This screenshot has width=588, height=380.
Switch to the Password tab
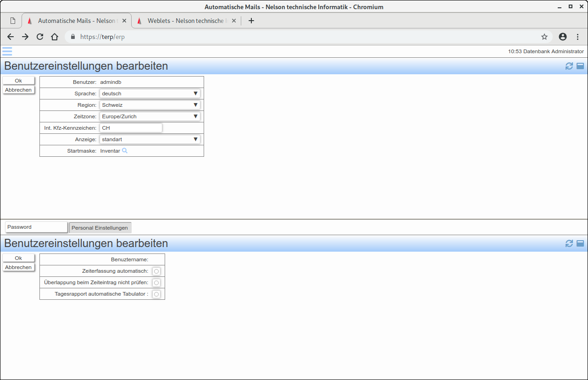[x=36, y=227]
